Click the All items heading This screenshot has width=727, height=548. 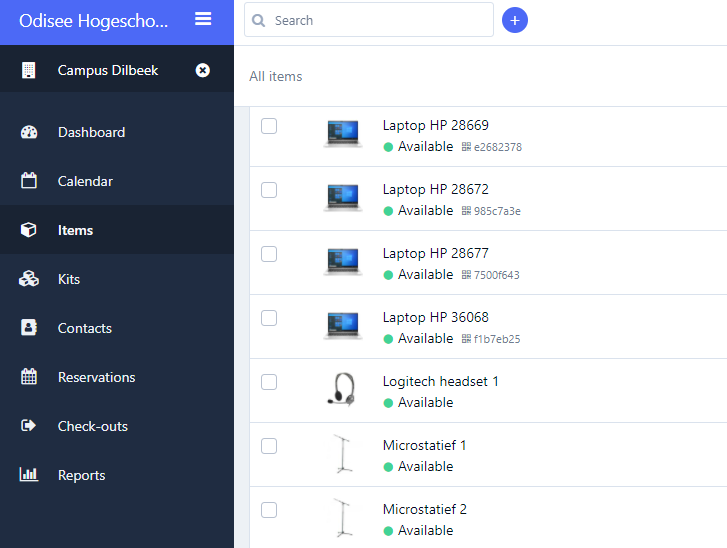(x=275, y=76)
